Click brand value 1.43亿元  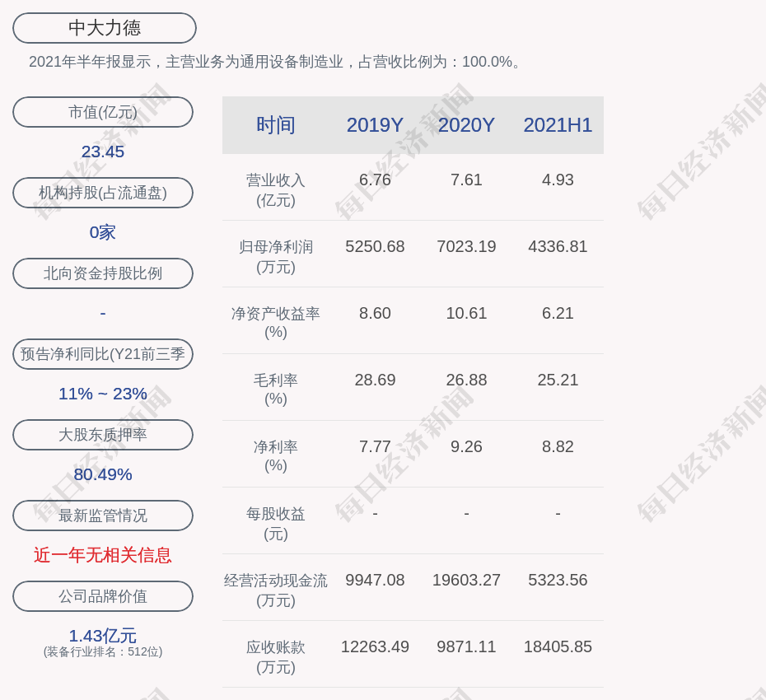point(103,636)
